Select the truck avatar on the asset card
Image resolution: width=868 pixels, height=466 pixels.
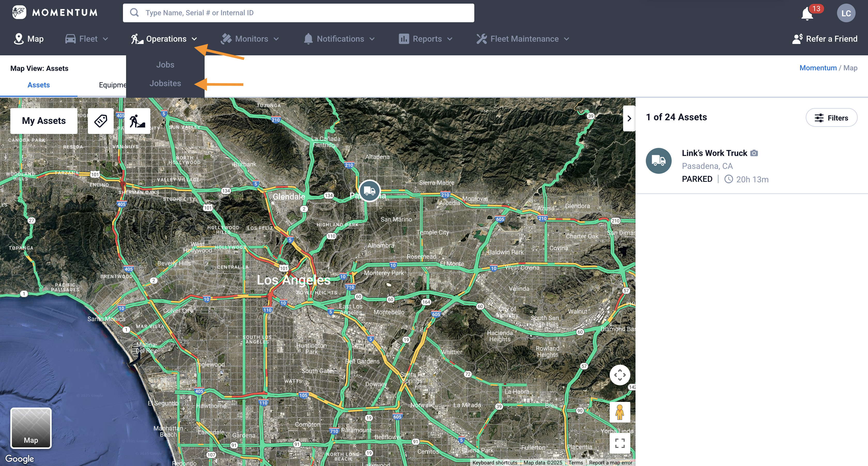[658, 161]
